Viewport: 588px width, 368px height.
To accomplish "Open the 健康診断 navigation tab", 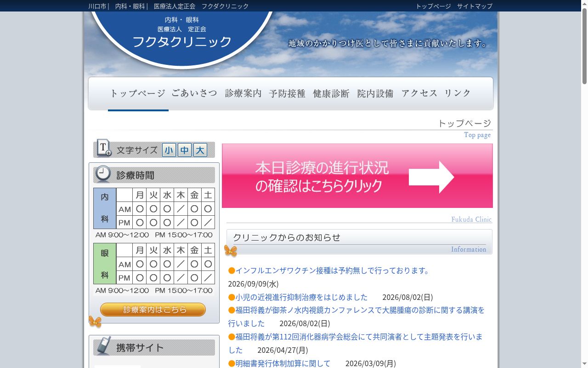I will (x=332, y=93).
